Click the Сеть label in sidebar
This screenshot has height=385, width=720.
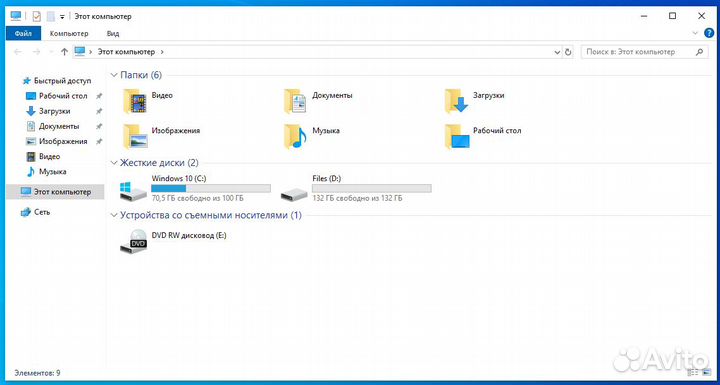tap(42, 212)
